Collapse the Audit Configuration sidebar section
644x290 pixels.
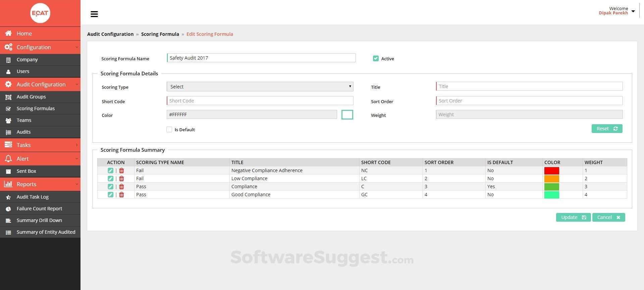point(76,84)
